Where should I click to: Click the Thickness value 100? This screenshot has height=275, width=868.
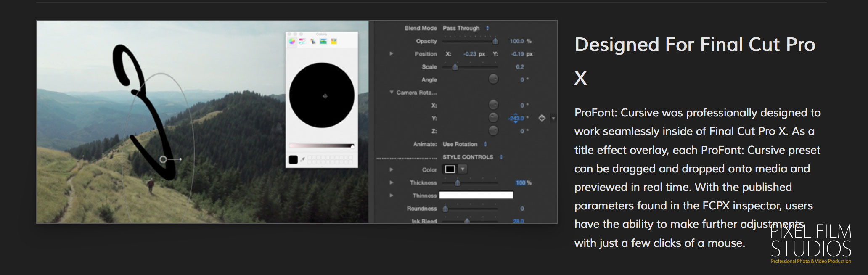pos(521,183)
